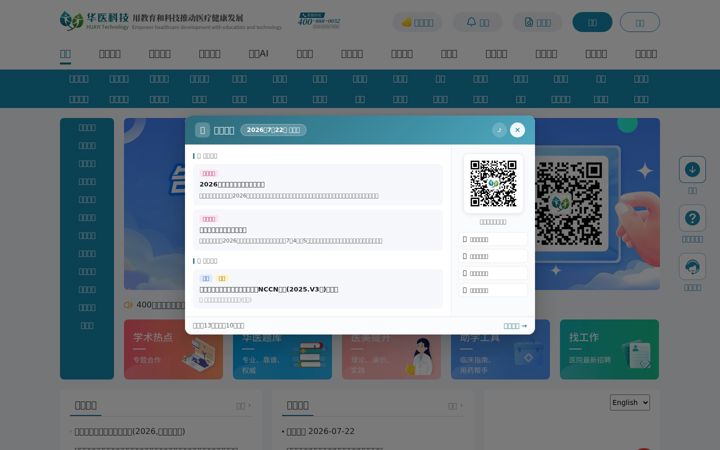Open the customer service headset icon
The image size is (720, 450).
[x=692, y=266]
